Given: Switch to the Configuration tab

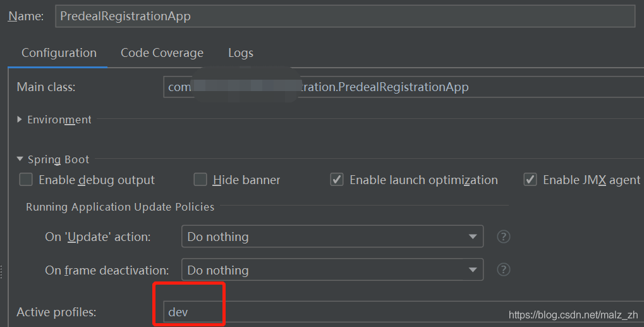Looking at the screenshot, I should point(59,53).
